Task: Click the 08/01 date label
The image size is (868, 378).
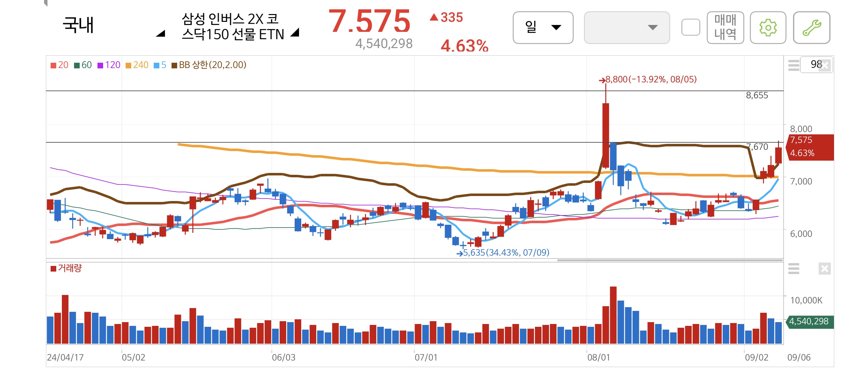Action: 598,357
